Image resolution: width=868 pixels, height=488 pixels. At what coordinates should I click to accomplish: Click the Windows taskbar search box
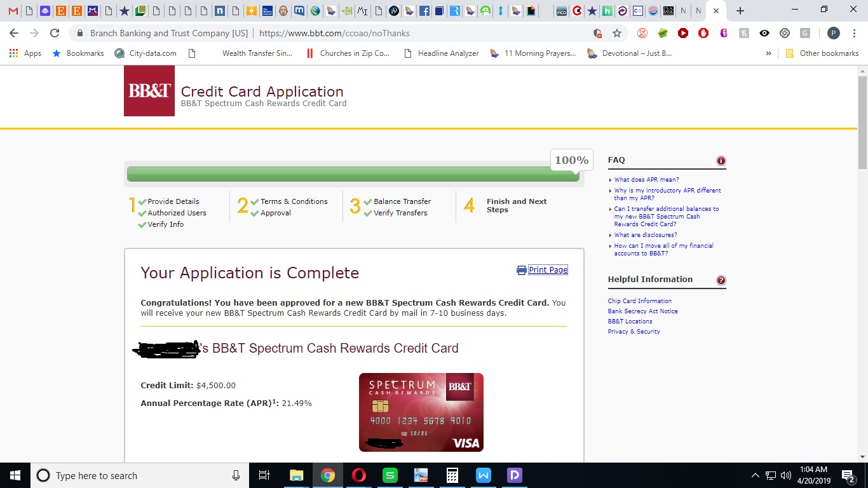(x=140, y=475)
